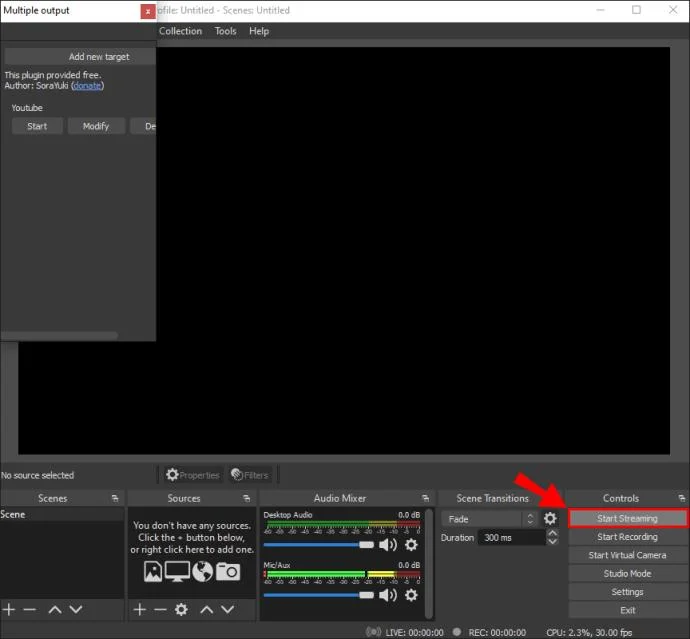Close the Multiple output panel
Screen dimensions: 690x639
148,11
